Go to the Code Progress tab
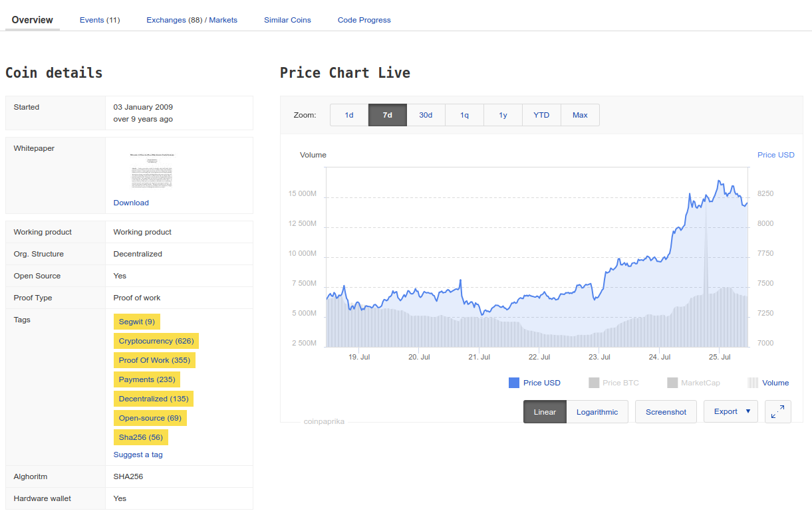The height and width of the screenshot is (517, 812). click(364, 20)
